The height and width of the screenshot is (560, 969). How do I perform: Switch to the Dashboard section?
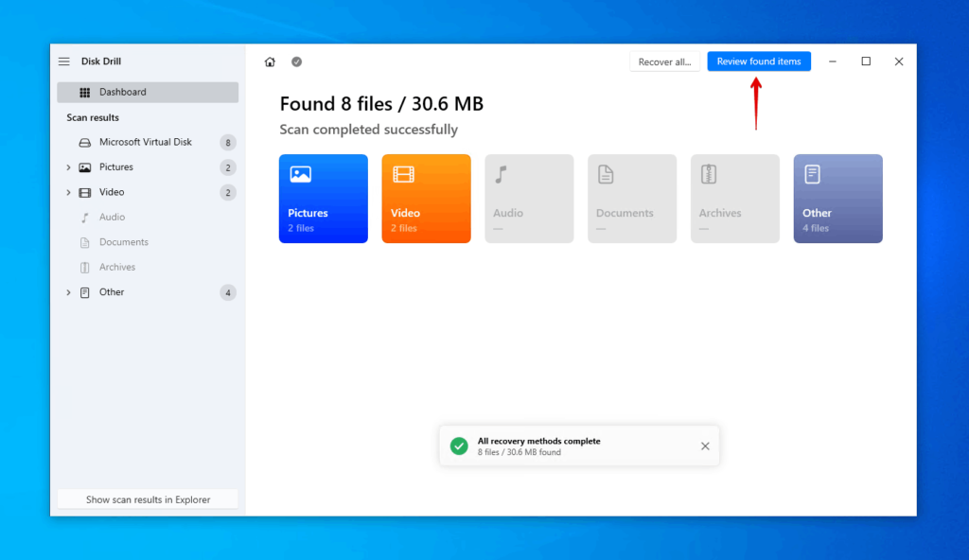coord(123,92)
